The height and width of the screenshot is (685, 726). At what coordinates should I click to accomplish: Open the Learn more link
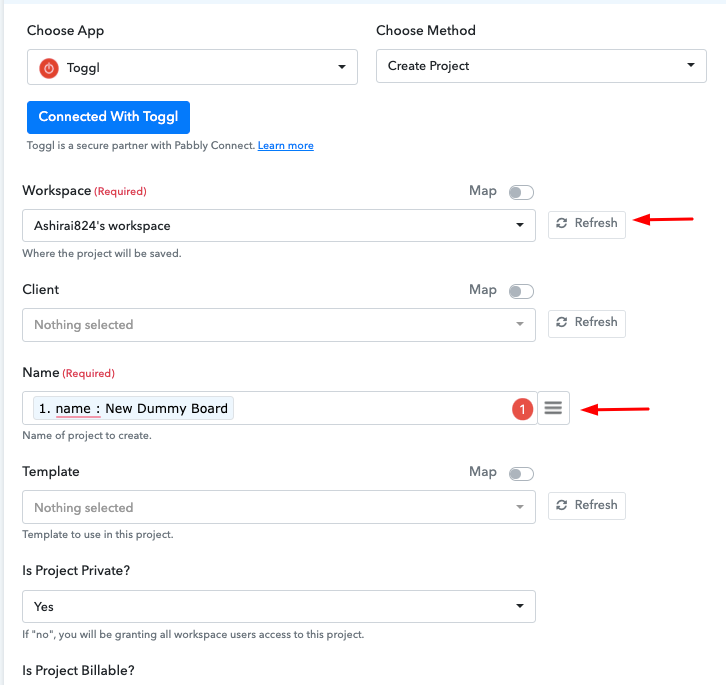point(286,145)
